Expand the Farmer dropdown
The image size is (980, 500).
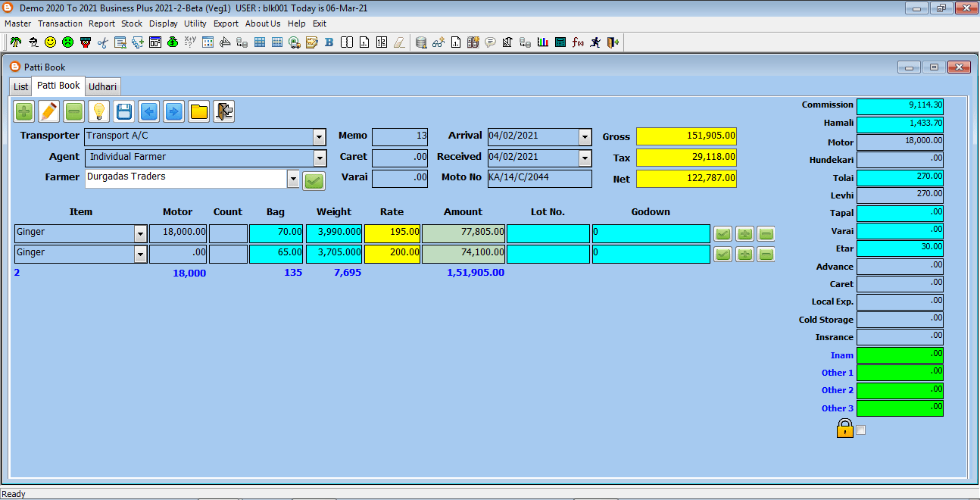point(293,180)
